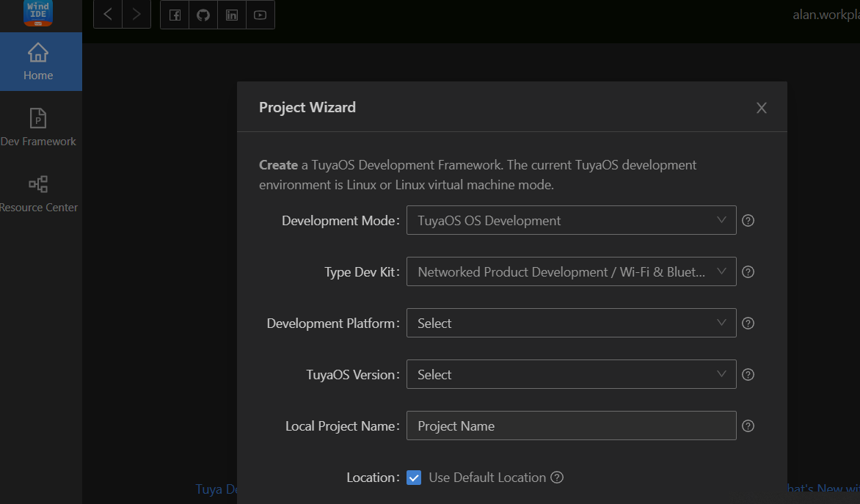Show help for Use Default Location
860x504 pixels.
click(x=557, y=478)
